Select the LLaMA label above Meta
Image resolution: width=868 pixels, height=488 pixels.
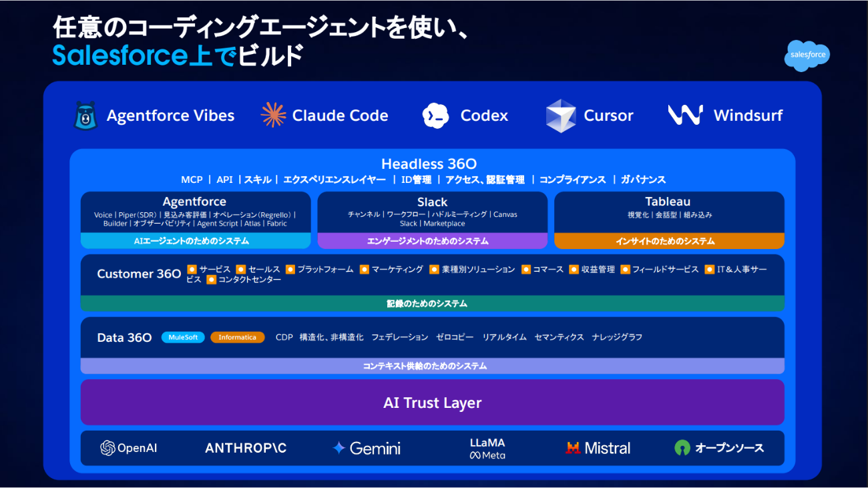pos(487,443)
